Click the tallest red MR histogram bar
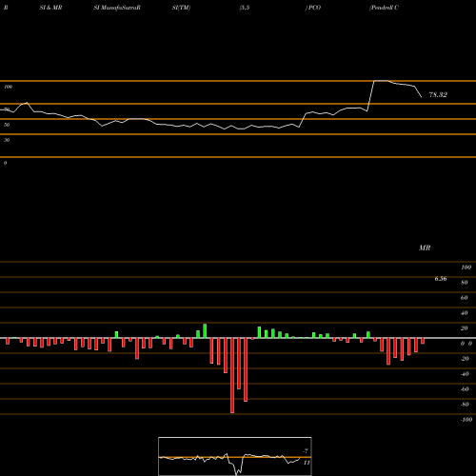This screenshot has width=476, height=476. click(x=232, y=375)
